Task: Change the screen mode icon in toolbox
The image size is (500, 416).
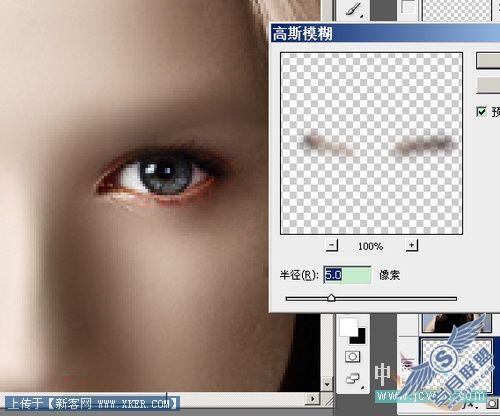Action: 353,379
